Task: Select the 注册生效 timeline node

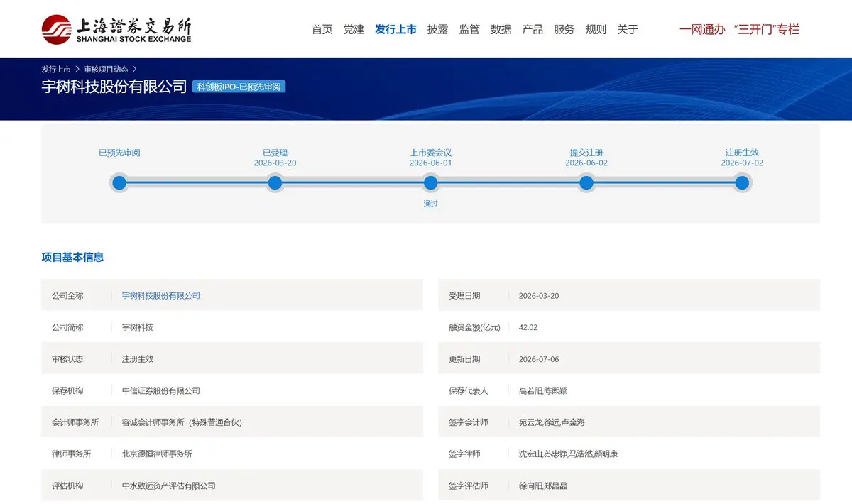Action: pyautogui.click(x=742, y=183)
